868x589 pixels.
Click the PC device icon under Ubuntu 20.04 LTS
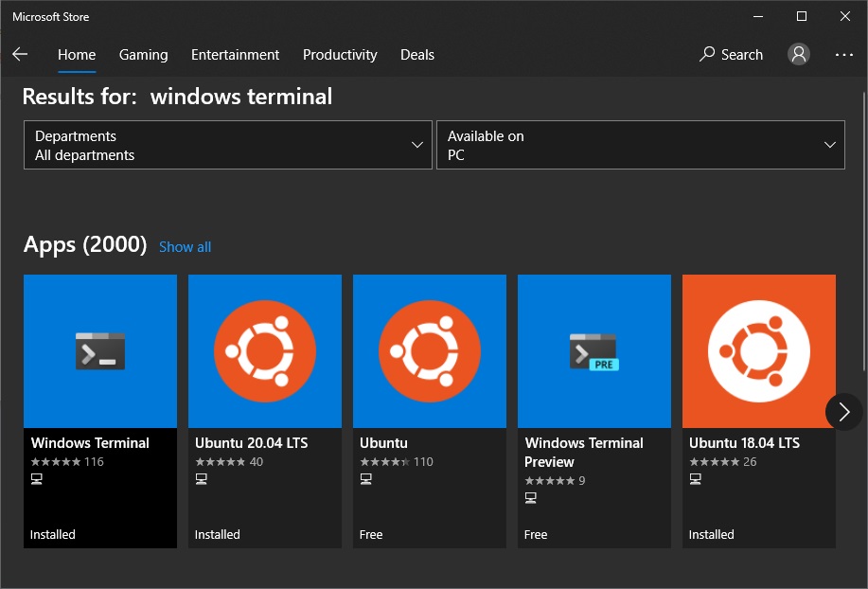[202, 479]
